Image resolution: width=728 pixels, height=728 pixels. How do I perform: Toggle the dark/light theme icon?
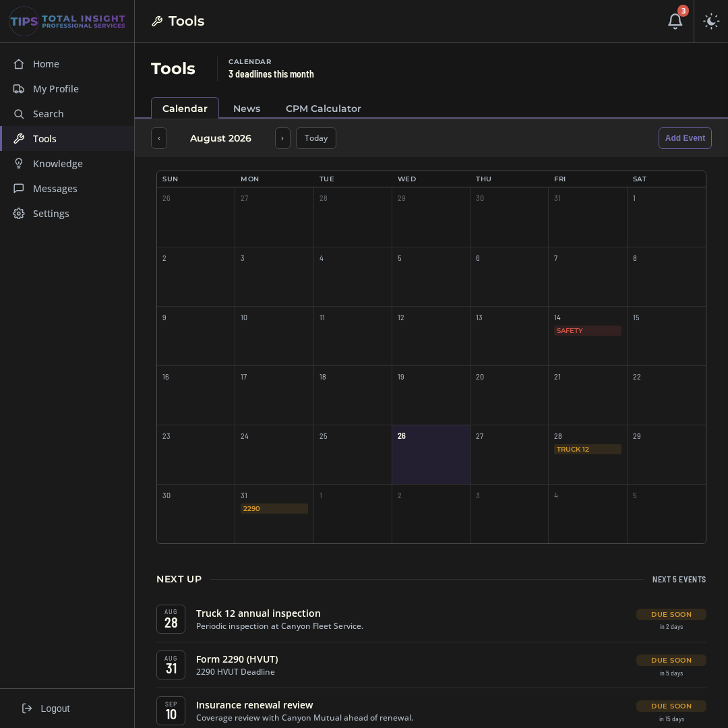[x=711, y=22]
